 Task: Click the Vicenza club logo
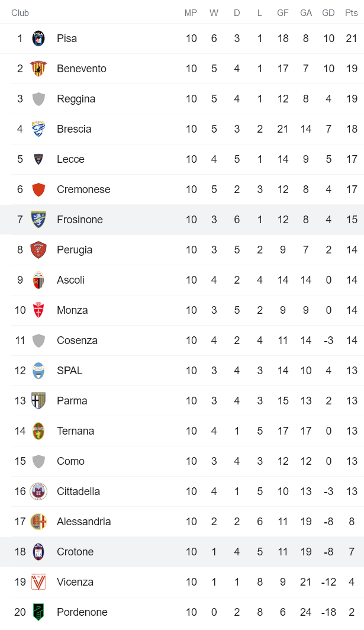coord(38,582)
